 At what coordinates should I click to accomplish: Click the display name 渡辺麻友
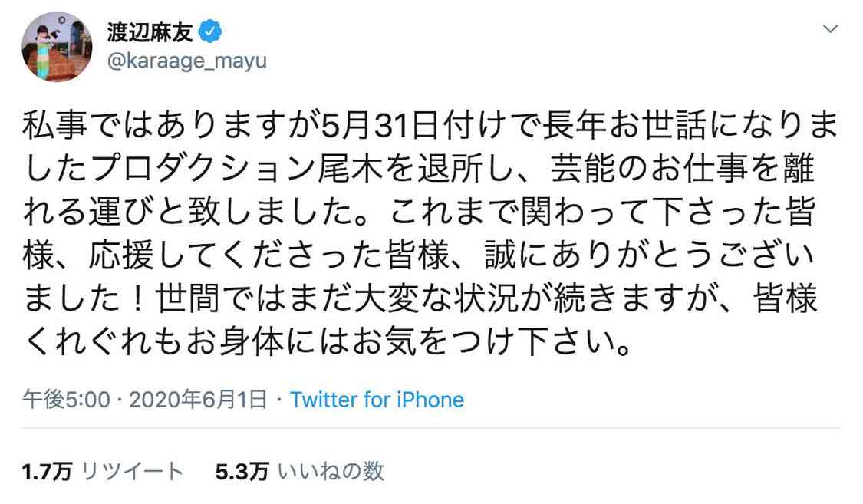click(150, 32)
